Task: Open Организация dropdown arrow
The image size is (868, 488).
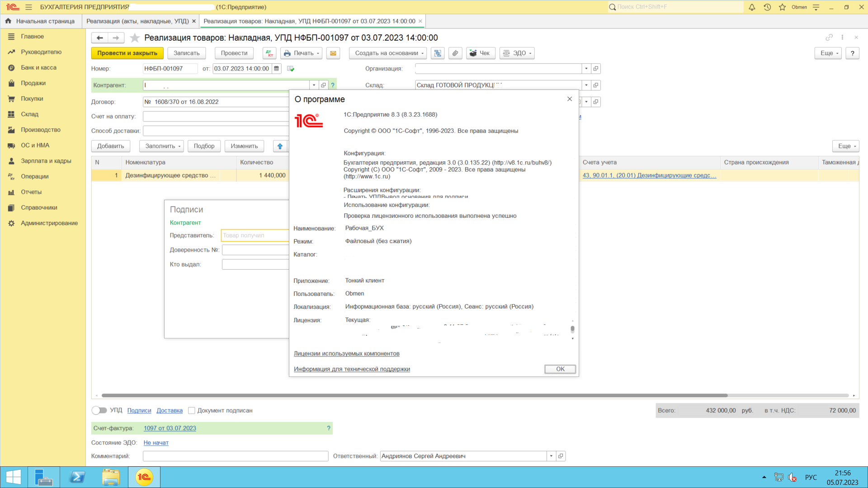Action: (x=586, y=69)
